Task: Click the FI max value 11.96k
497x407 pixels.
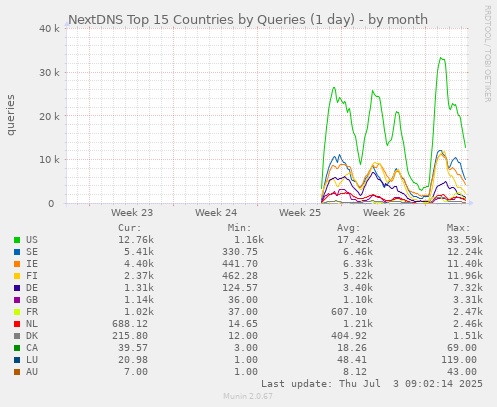Action: click(x=465, y=276)
